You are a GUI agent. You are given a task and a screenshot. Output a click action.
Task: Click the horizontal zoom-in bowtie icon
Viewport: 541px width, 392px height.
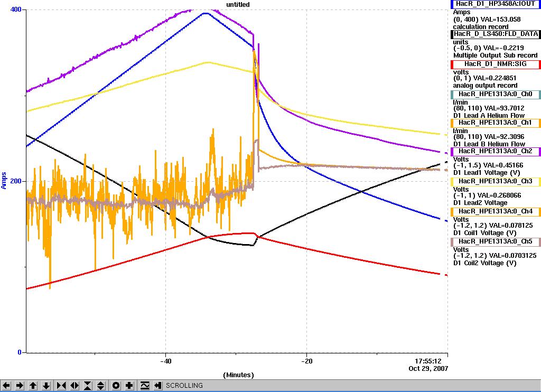coord(61,386)
